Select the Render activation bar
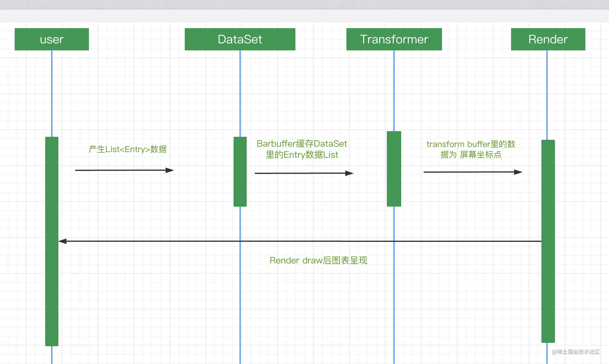This screenshot has width=609, height=364. pos(548,241)
